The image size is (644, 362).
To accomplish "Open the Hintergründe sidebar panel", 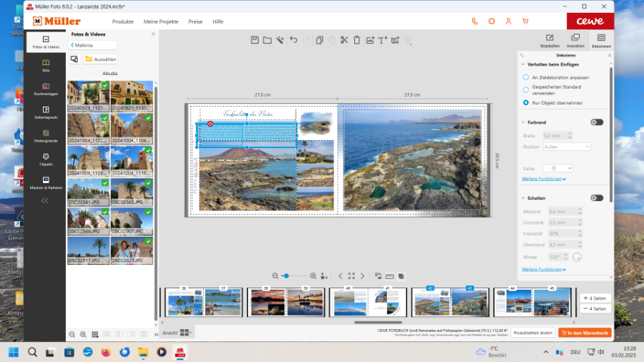I will pos(46,134).
